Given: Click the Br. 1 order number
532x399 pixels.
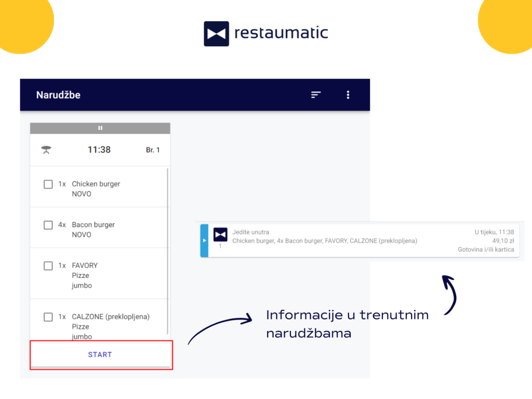Looking at the screenshot, I should (153, 150).
